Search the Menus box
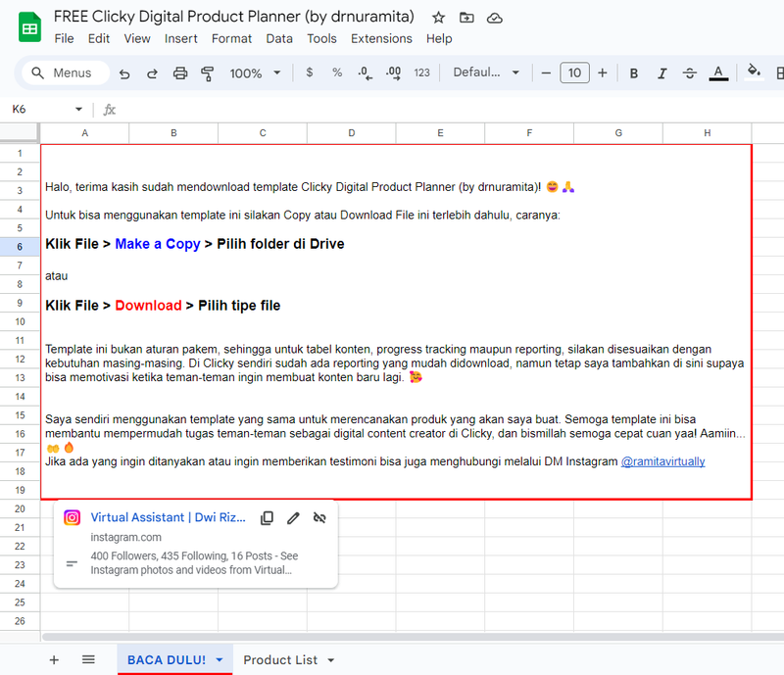This screenshot has height=675, width=784. (x=66, y=73)
